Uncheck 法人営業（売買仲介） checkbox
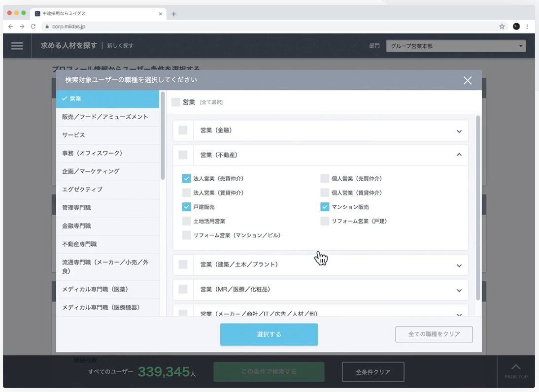The height and width of the screenshot is (392, 539). pyautogui.click(x=186, y=178)
